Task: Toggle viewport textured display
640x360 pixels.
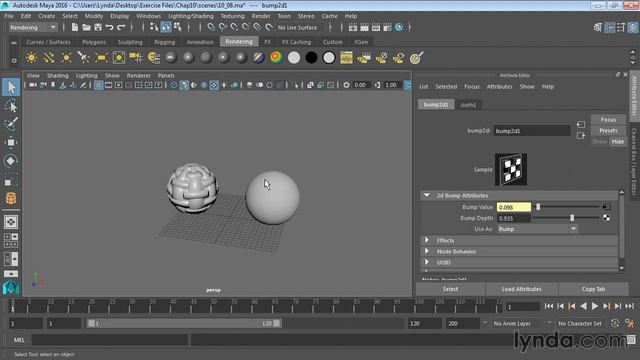Action: click(214, 85)
